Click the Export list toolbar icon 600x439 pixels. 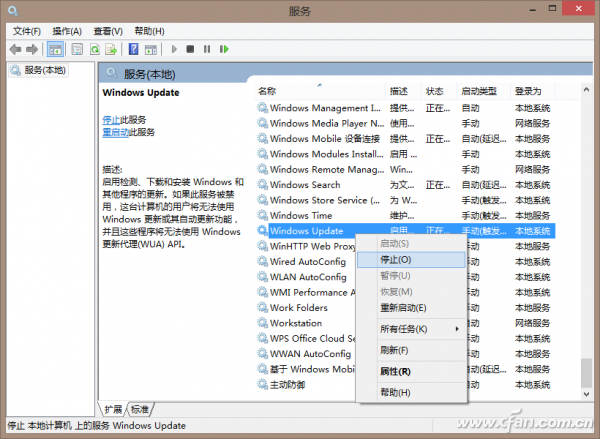click(111, 49)
